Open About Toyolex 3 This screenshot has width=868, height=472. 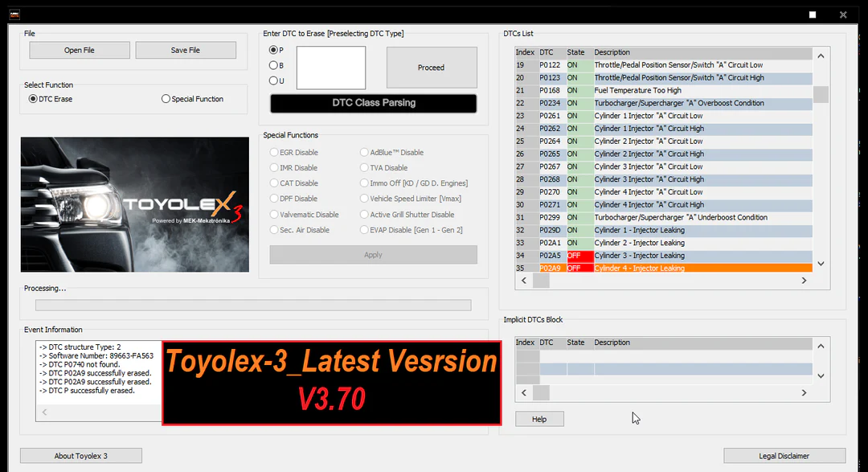[81, 456]
